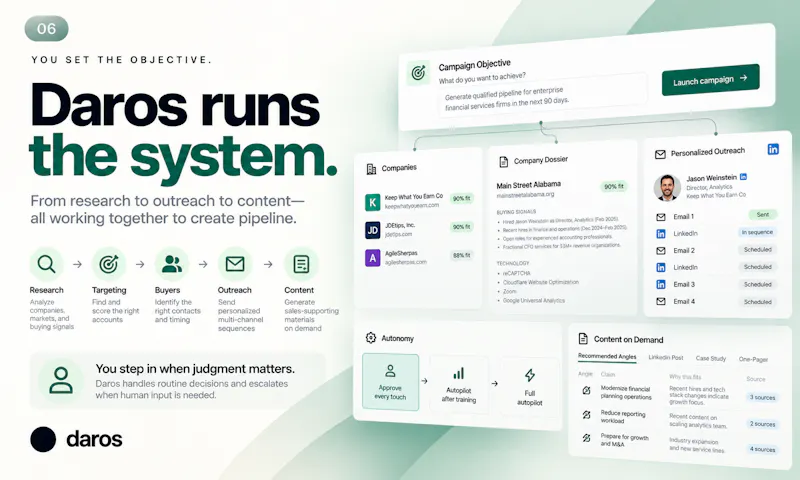This screenshot has height=480, width=800.
Task: Click Scheduled badge on Email 4
Action: (757, 302)
